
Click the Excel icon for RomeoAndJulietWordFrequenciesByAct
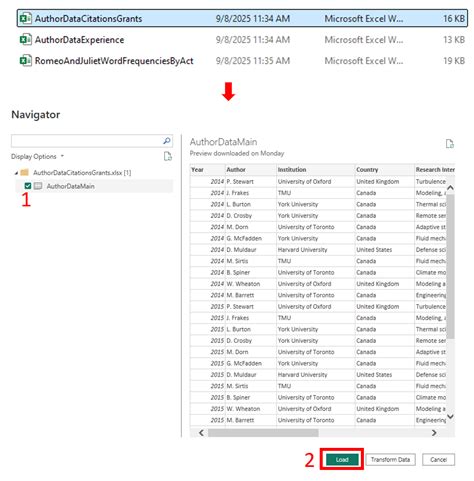coord(26,61)
